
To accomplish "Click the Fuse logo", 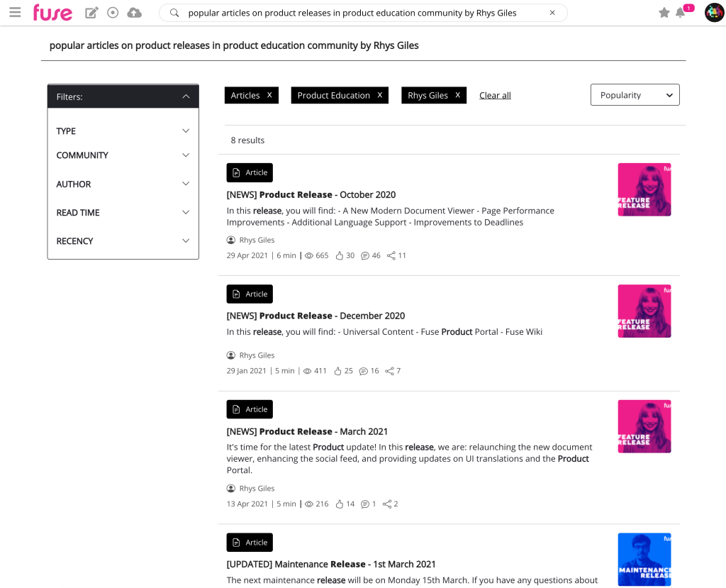I will (52, 13).
